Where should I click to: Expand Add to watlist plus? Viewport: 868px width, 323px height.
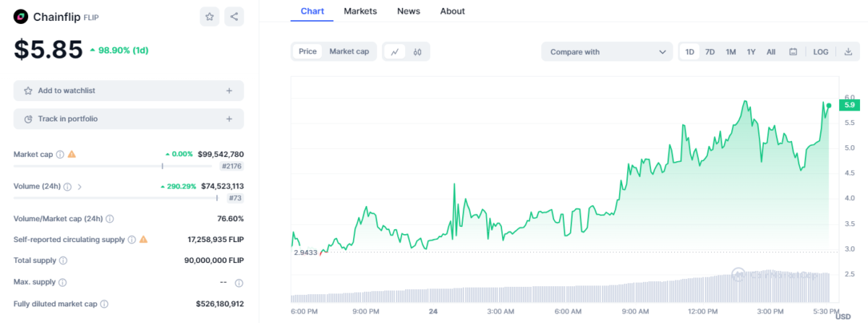[x=229, y=91]
